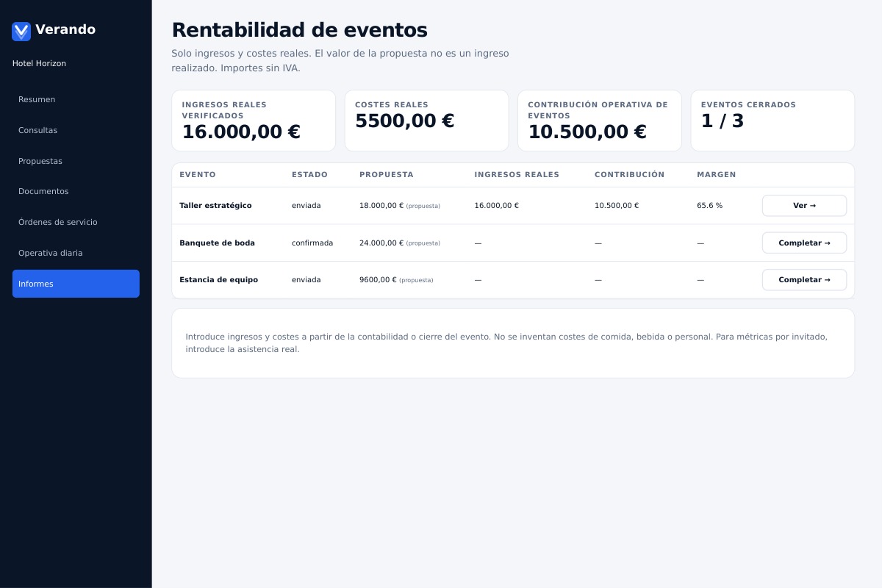Click the Taller estratégico event name

point(215,206)
